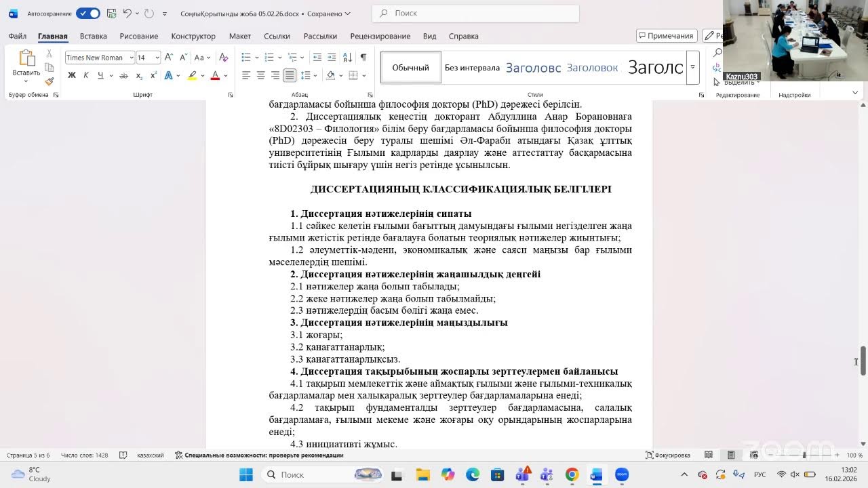Switch to Web Layout view in status bar
868x488 pixels.
pos(753,455)
